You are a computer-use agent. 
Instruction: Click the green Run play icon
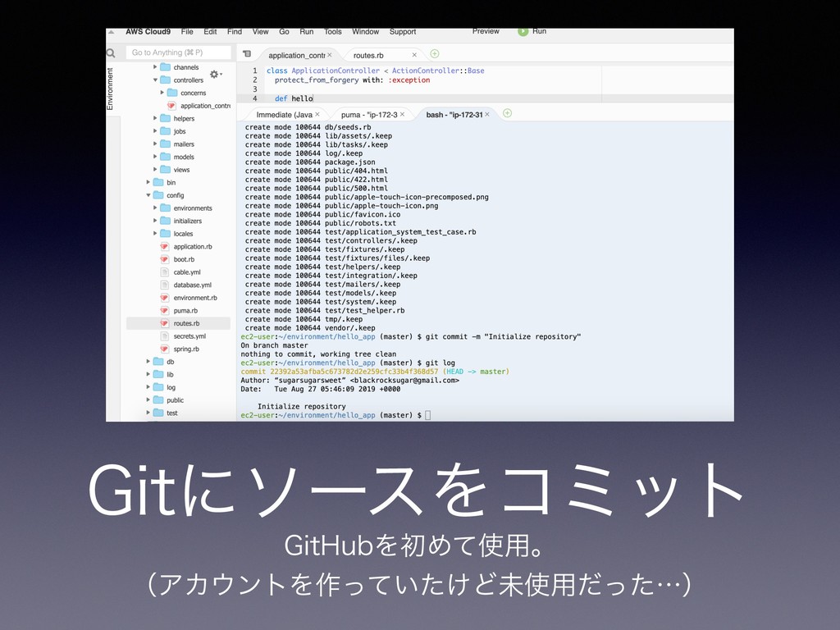(x=523, y=32)
